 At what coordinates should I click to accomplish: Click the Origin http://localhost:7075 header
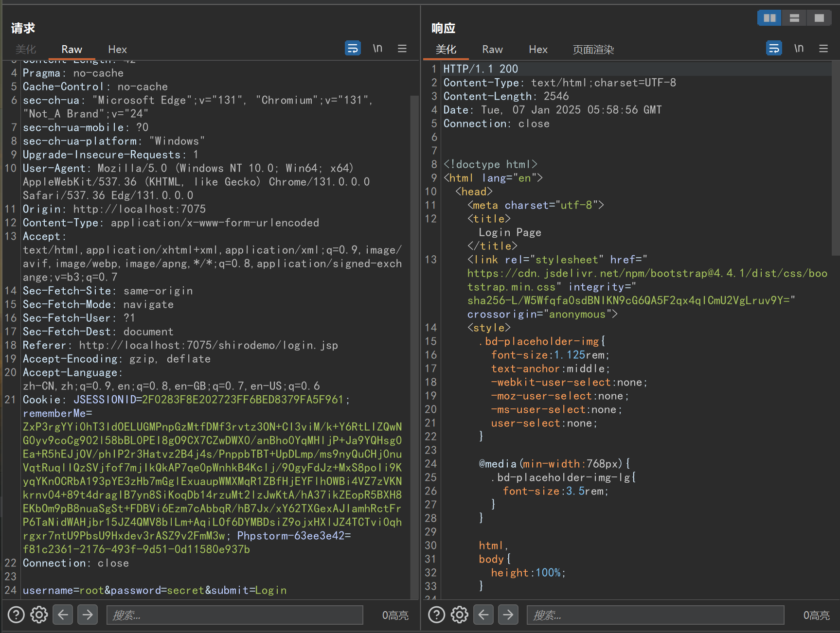tap(114, 209)
